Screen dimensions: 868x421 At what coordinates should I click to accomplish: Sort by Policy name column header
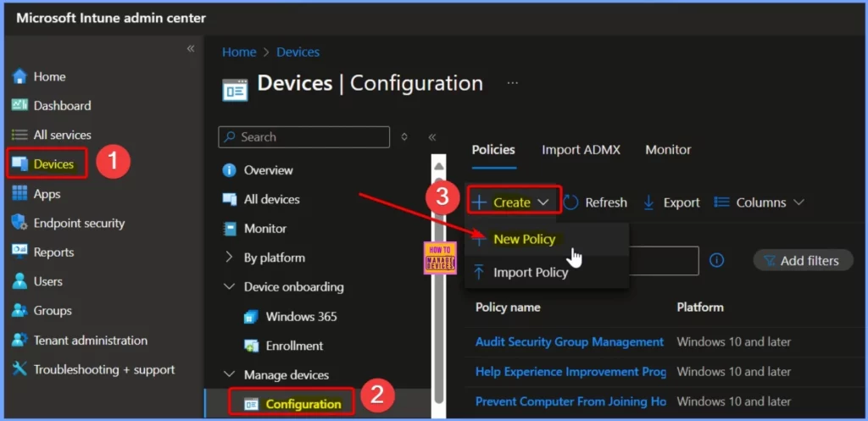click(508, 307)
